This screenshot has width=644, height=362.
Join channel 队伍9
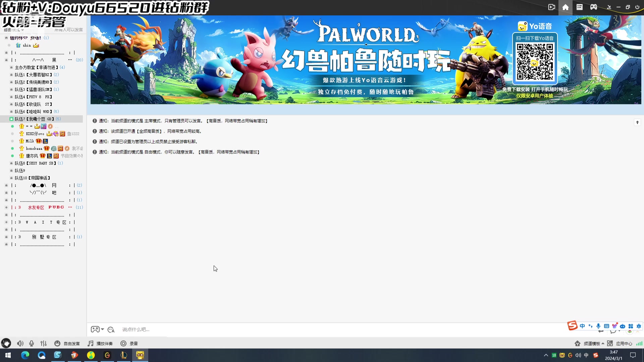tap(20, 171)
